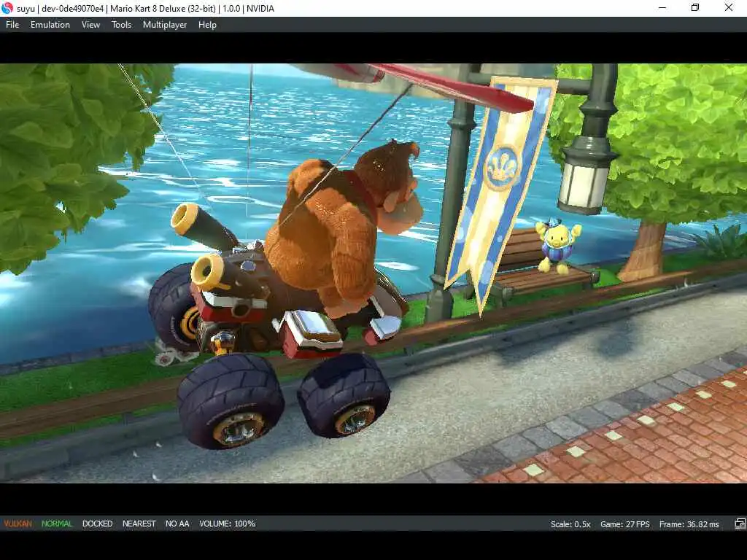Image resolution: width=747 pixels, height=560 pixels.
Task: Click the Frame: 36.82 ms status text
Action: pyautogui.click(x=689, y=524)
